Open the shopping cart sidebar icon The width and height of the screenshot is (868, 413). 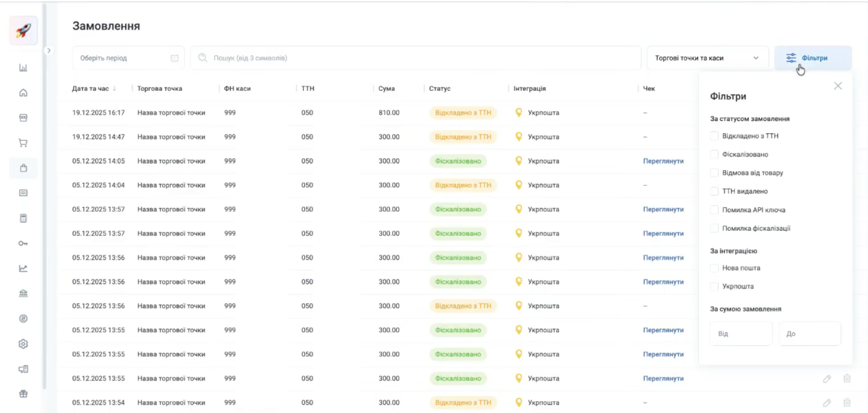click(23, 143)
